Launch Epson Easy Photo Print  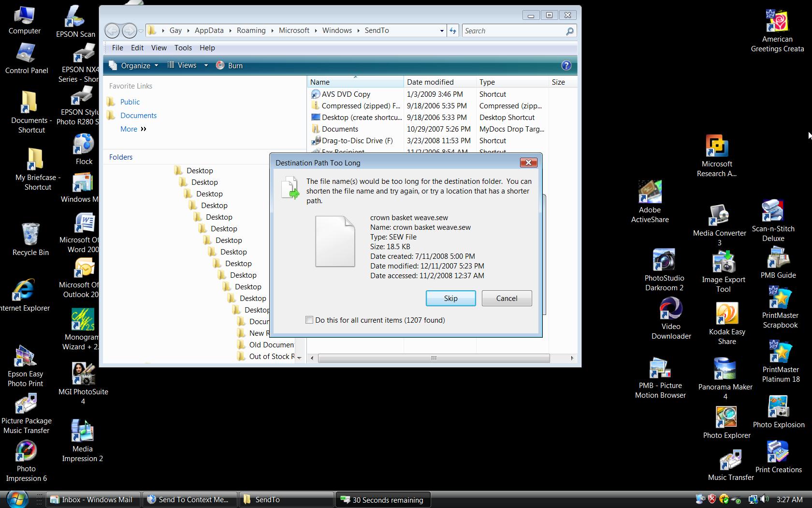26,366
